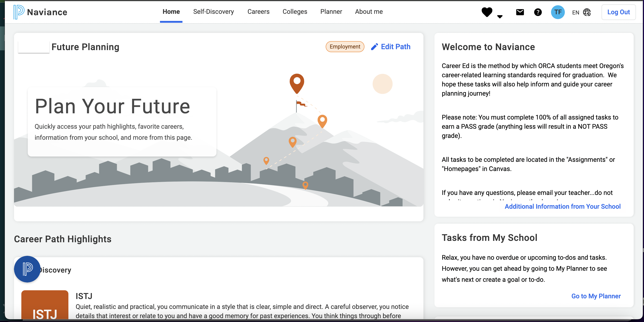Click the Log Out button
The image size is (644, 322).
[619, 12]
